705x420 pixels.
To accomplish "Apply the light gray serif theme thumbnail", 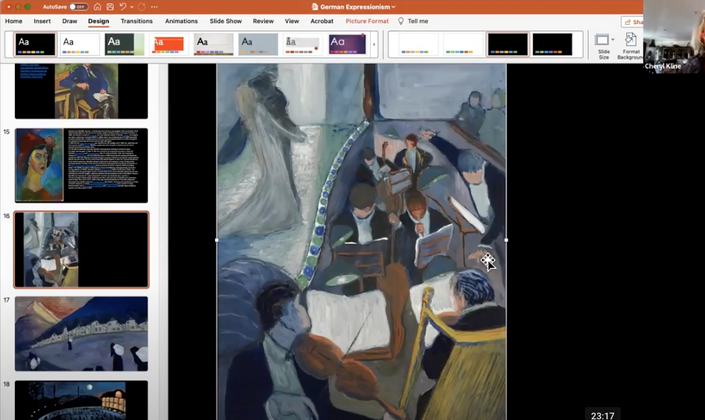I will point(303,44).
